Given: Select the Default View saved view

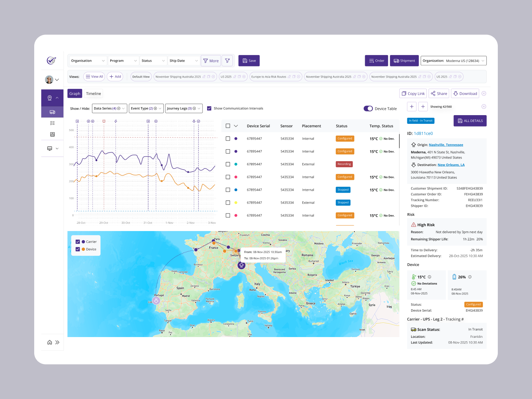Looking at the screenshot, I should click(x=141, y=77).
